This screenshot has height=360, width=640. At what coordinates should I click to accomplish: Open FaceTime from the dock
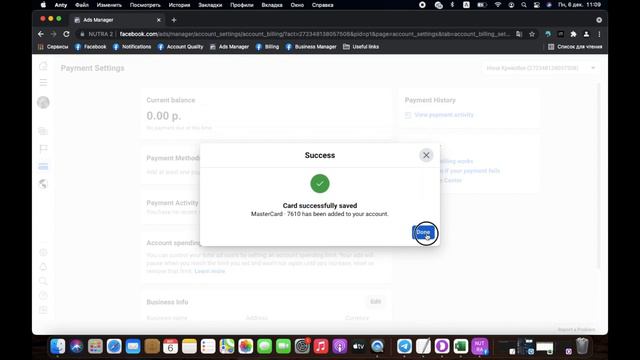pyautogui.click(x=283, y=347)
